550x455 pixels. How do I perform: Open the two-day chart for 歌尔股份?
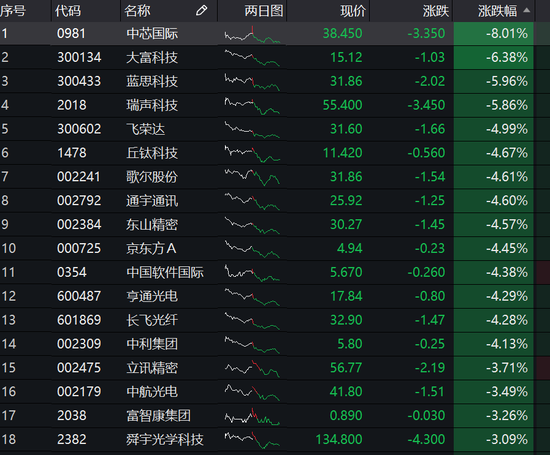(x=252, y=177)
